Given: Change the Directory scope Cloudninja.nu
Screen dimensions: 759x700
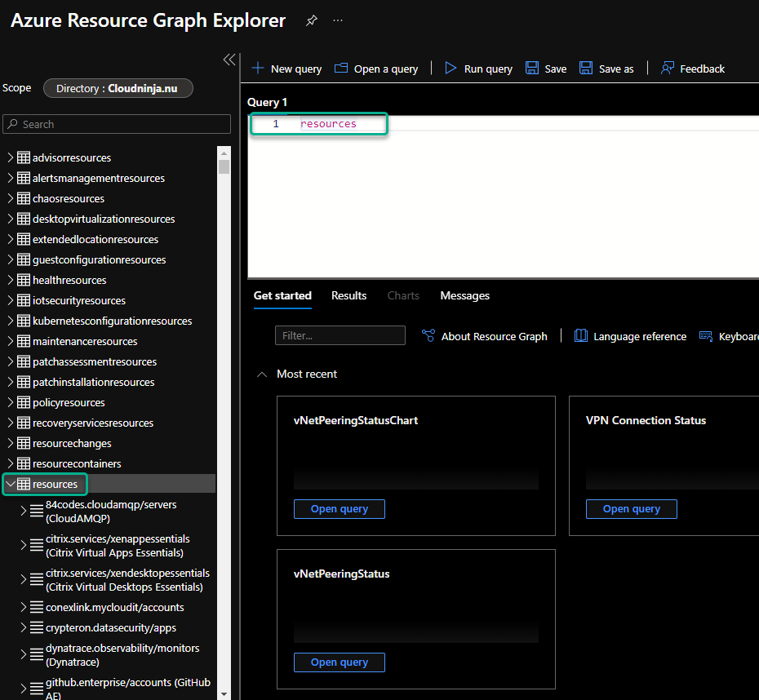Looking at the screenshot, I should [118, 89].
